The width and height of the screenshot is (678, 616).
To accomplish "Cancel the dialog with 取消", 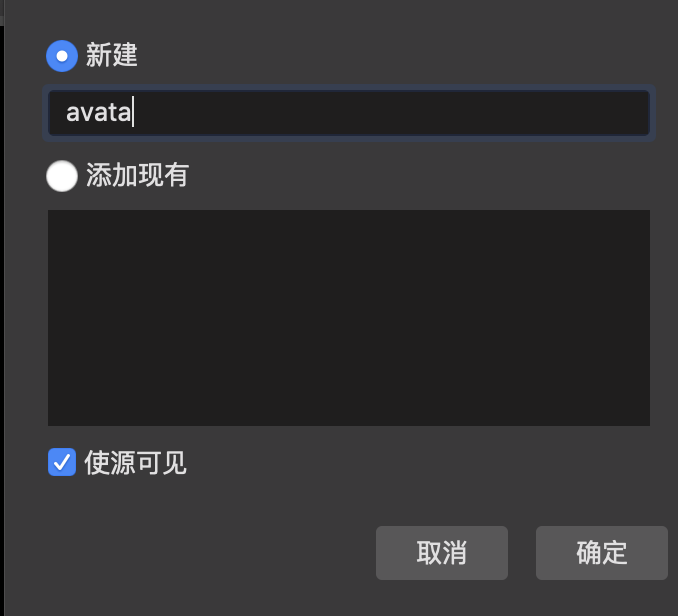I will tap(441, 552).
